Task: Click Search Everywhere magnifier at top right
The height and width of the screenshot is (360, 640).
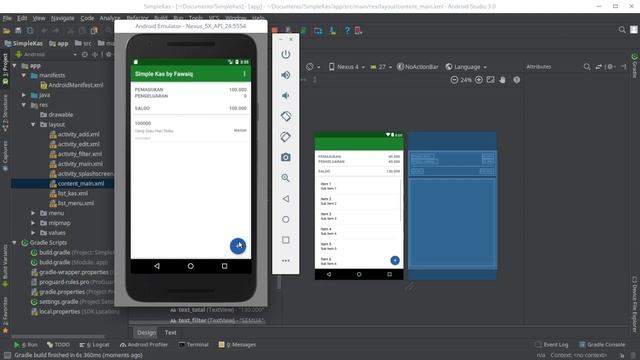Action: pyautogui.click(x=622, y=30)
